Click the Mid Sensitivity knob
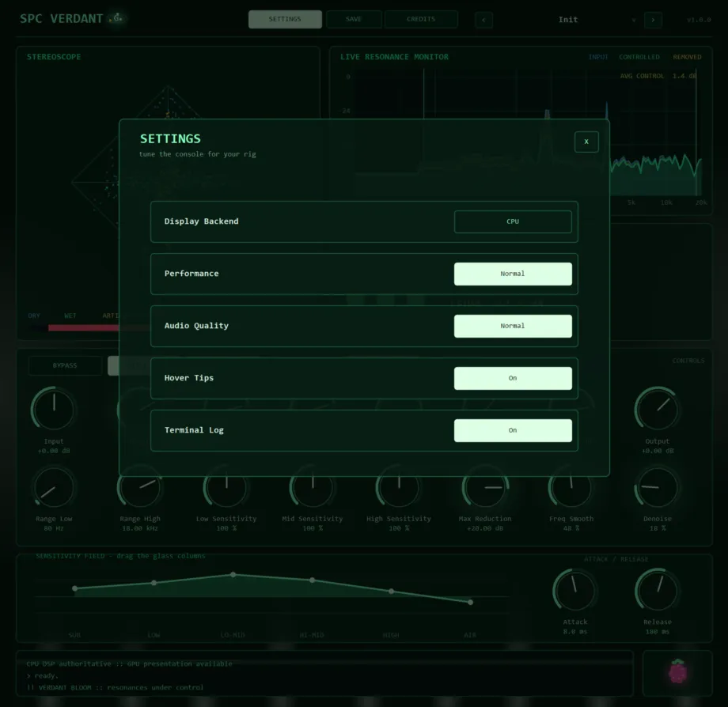The height and width of the screenshot is (707, 728). (313, 487)
